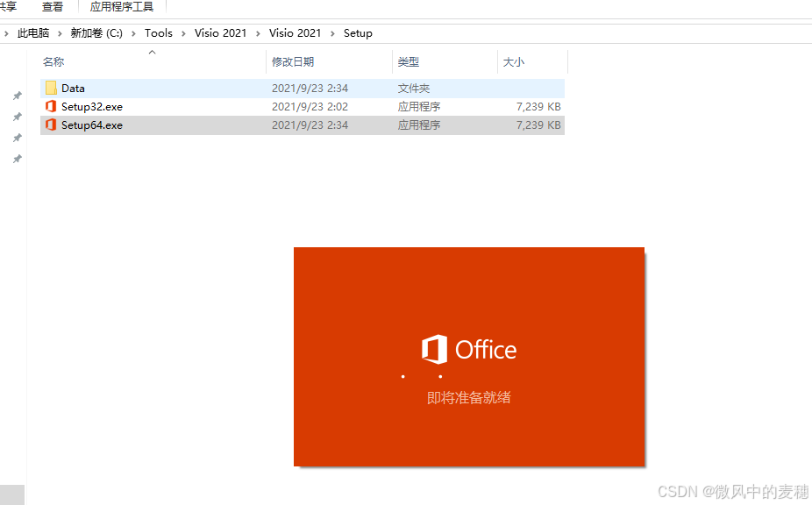Select the Setup32.exe Office icon

tap(51, 106)
